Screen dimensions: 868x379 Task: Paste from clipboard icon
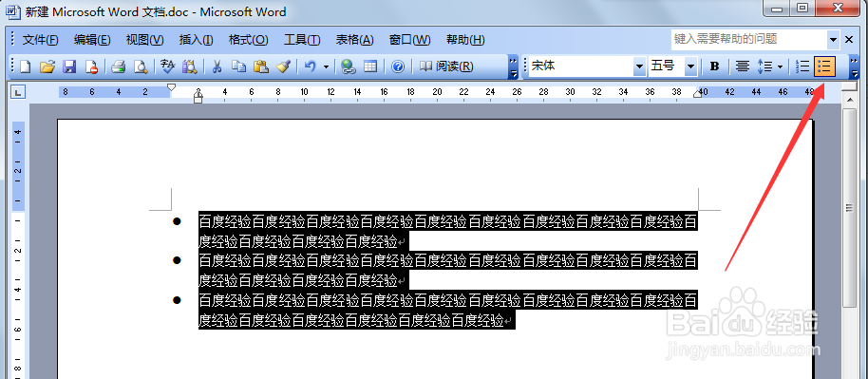261,67
